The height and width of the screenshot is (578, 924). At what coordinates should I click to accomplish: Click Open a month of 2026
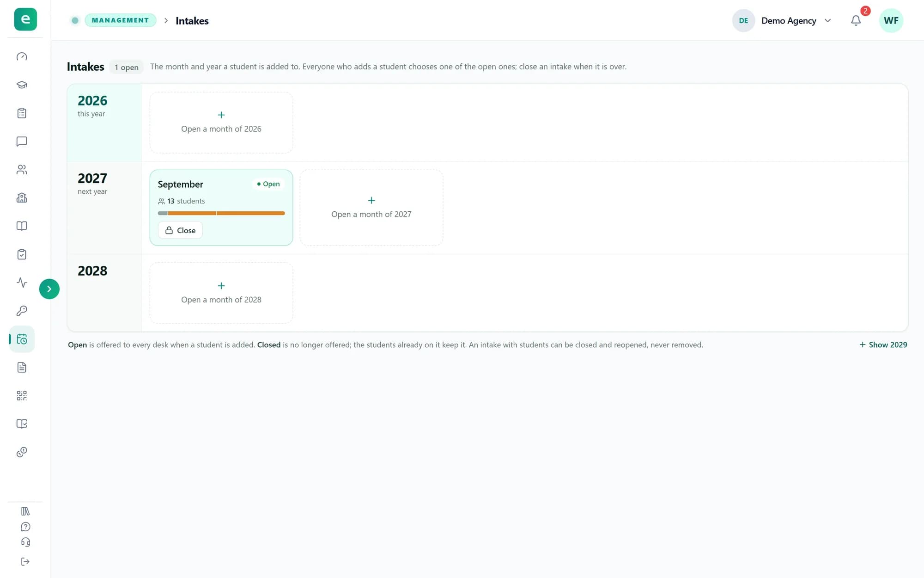(221, 123)
